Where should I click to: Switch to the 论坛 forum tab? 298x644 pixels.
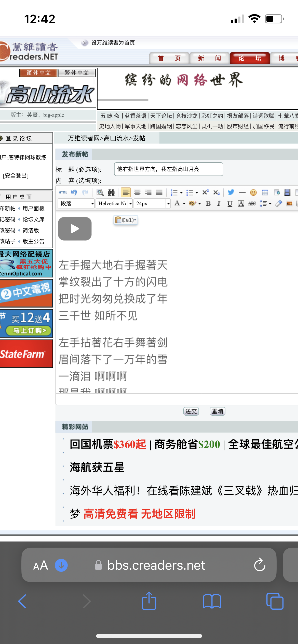tap(250, 58)
